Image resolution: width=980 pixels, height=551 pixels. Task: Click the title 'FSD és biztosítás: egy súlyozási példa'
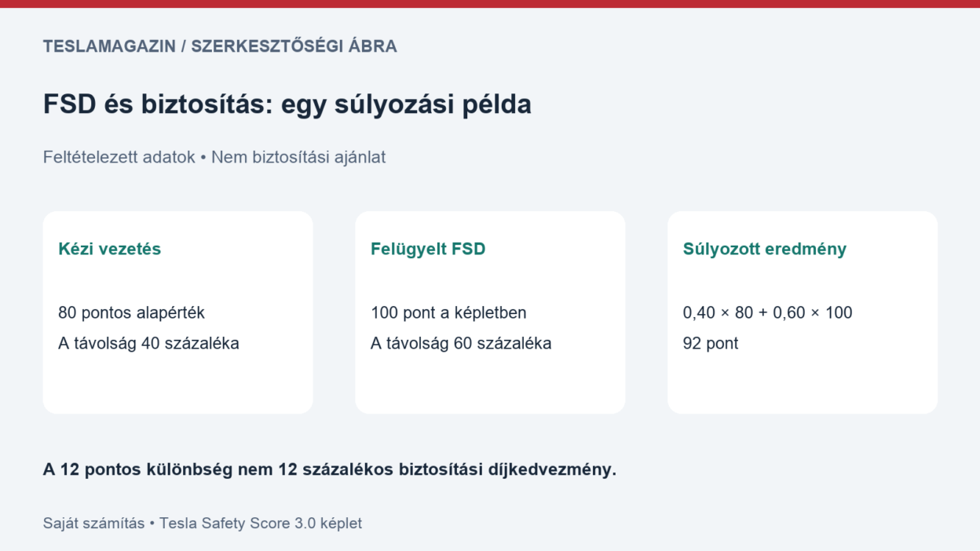[287, 104]
